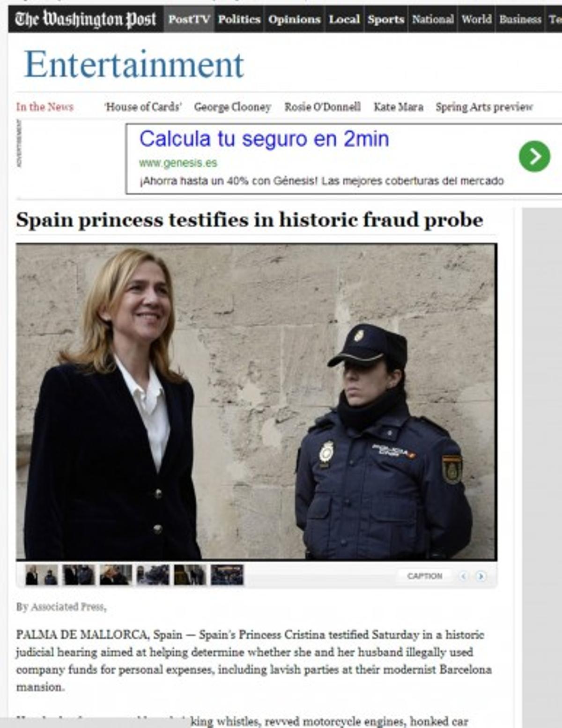
Task: Select the first gallery thumbnail
Action: click(41, 575)
